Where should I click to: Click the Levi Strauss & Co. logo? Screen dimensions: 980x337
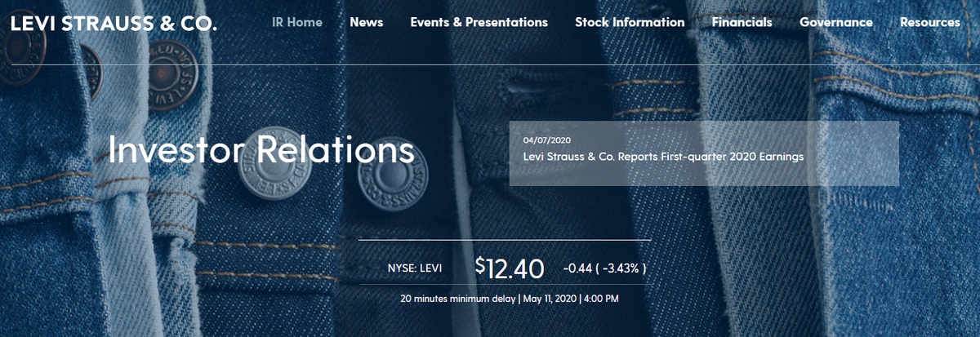[x=114, y=22]
